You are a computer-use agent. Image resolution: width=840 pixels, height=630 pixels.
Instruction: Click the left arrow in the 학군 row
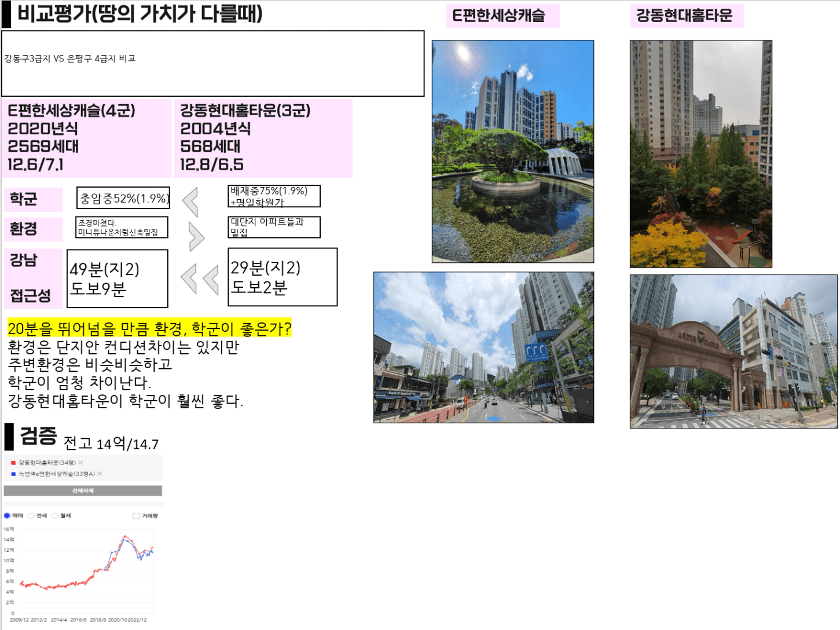190,202
